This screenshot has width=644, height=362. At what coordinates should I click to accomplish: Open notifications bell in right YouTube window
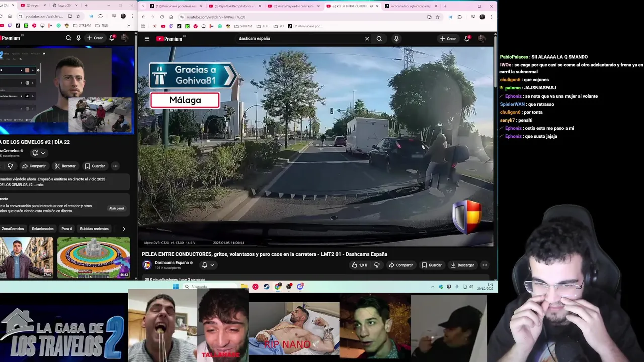467,39
